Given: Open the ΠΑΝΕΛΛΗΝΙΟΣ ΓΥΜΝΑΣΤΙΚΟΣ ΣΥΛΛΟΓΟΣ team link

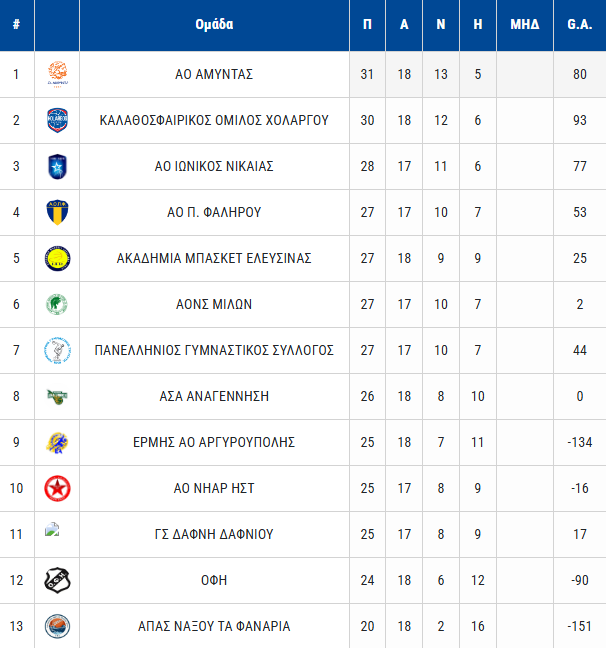Looking at the screenshot, I should (214, 350).
